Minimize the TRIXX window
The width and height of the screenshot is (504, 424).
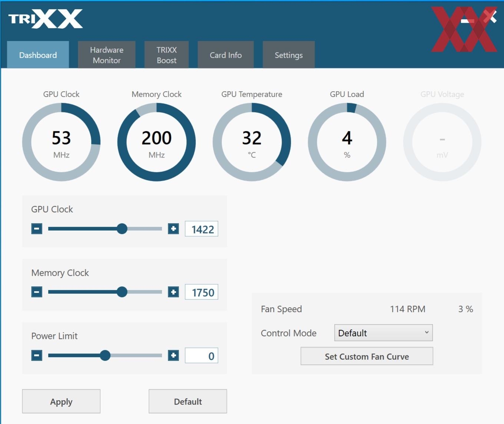coord(467,21)
